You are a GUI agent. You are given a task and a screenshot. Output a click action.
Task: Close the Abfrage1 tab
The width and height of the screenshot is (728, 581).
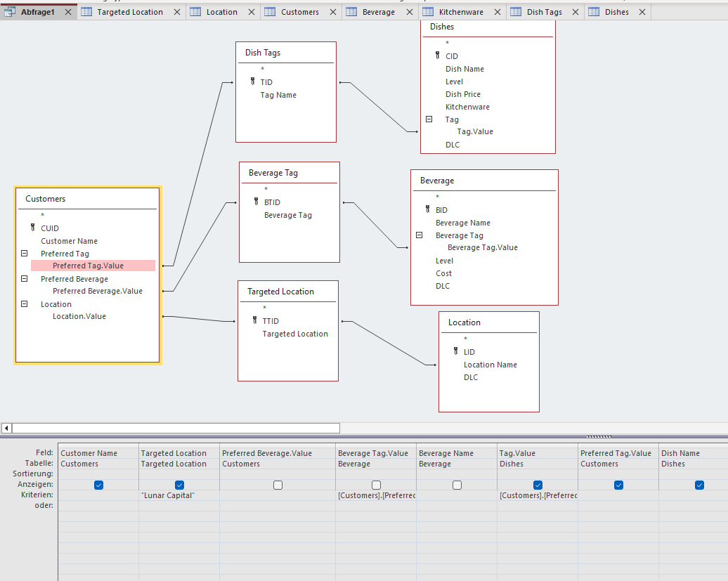68,12
